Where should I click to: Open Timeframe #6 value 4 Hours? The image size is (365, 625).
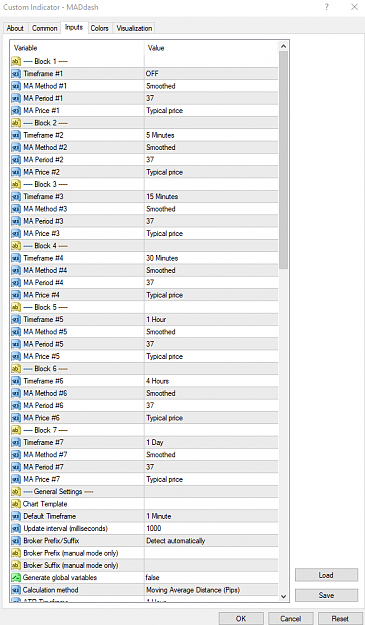pos(211,381)
